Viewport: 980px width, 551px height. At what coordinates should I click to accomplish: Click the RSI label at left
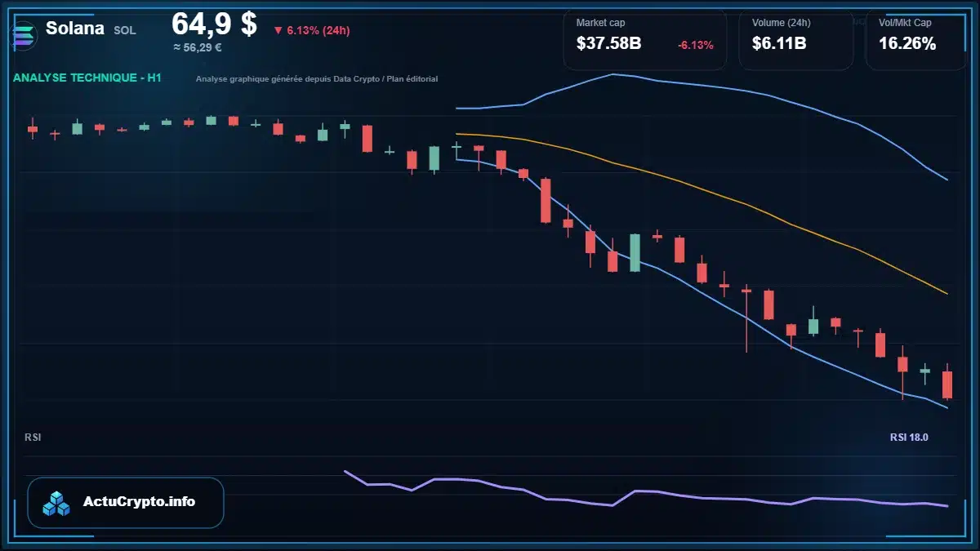pos(33,438)
